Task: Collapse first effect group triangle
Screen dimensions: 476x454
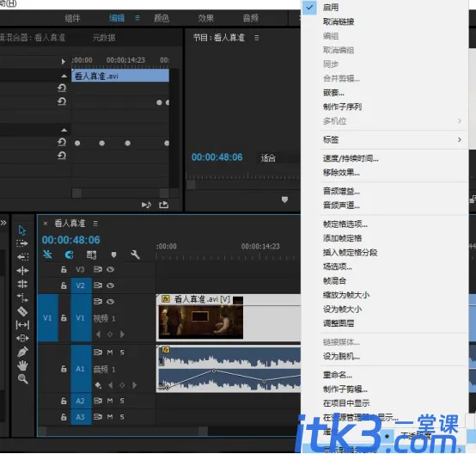Action: [64, 76]
